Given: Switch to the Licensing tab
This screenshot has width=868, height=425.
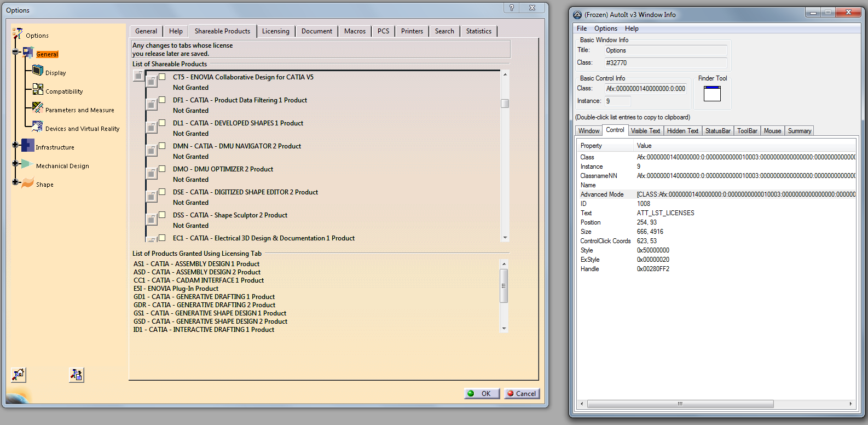Looking at the screenshot, I should (275, 31).
